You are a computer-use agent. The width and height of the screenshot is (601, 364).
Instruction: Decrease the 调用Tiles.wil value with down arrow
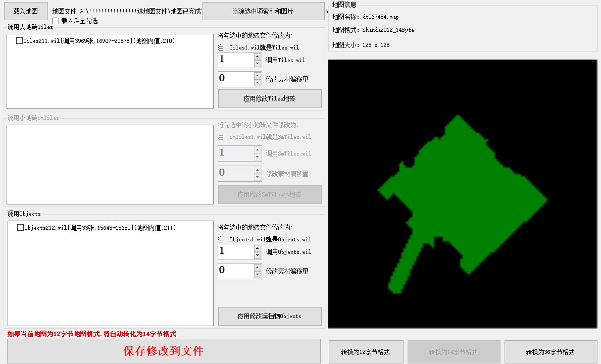(x=258, y=64)
